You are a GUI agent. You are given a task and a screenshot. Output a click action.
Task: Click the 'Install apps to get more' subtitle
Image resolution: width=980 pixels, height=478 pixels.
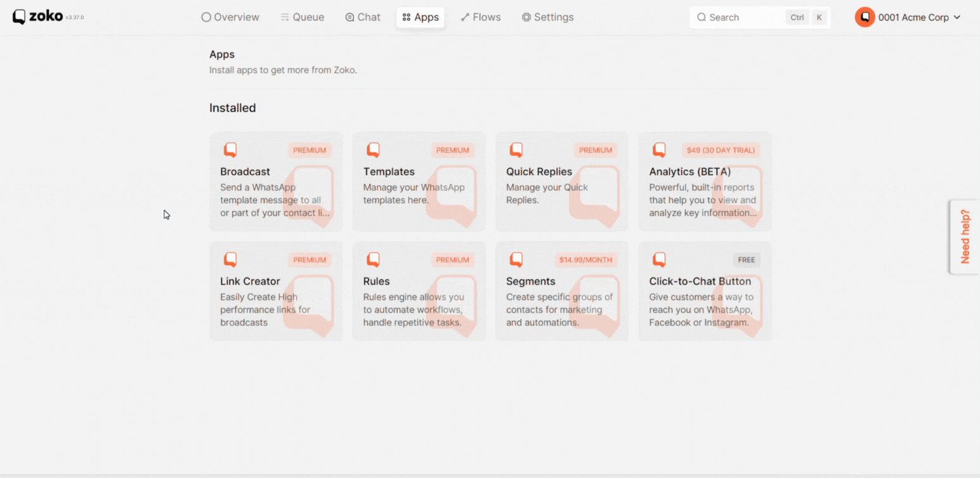coord(283,70)
